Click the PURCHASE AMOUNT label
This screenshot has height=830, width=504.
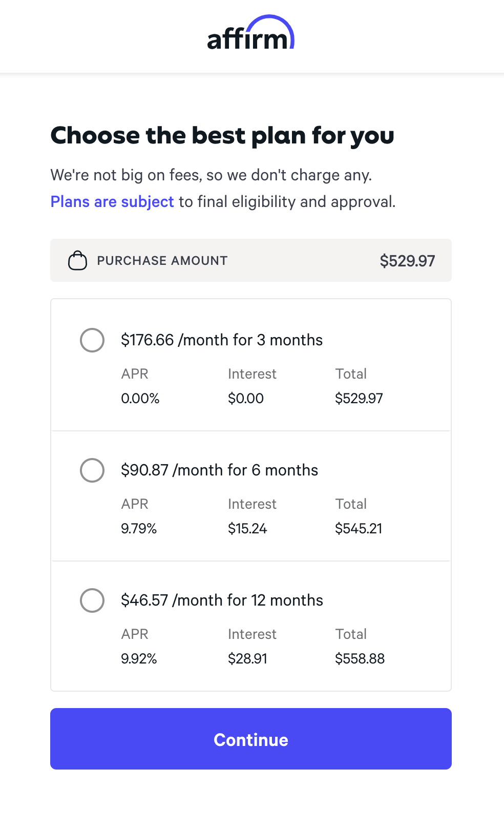(162, 261)
